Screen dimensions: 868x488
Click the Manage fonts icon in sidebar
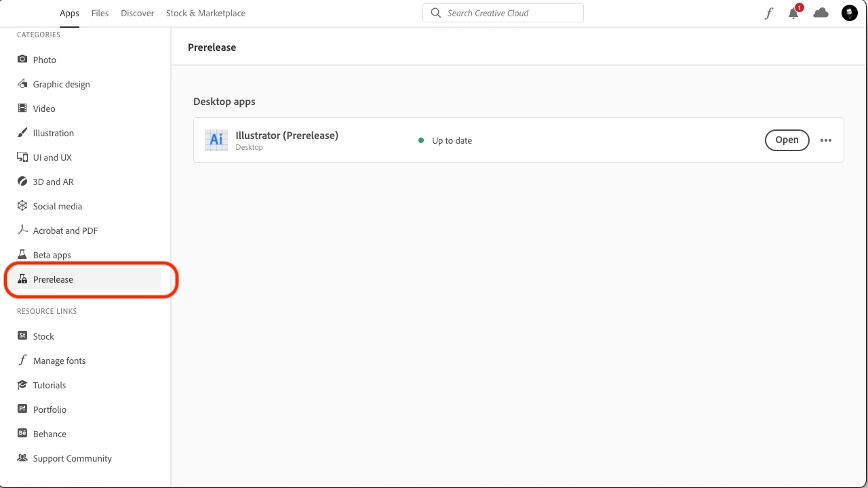(x=22, y=361)
